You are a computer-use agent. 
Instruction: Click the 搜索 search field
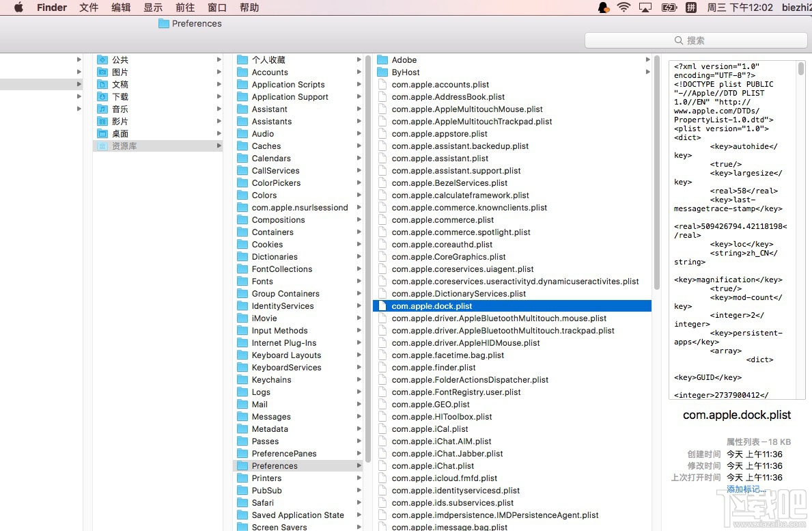(x=695, y=40)
